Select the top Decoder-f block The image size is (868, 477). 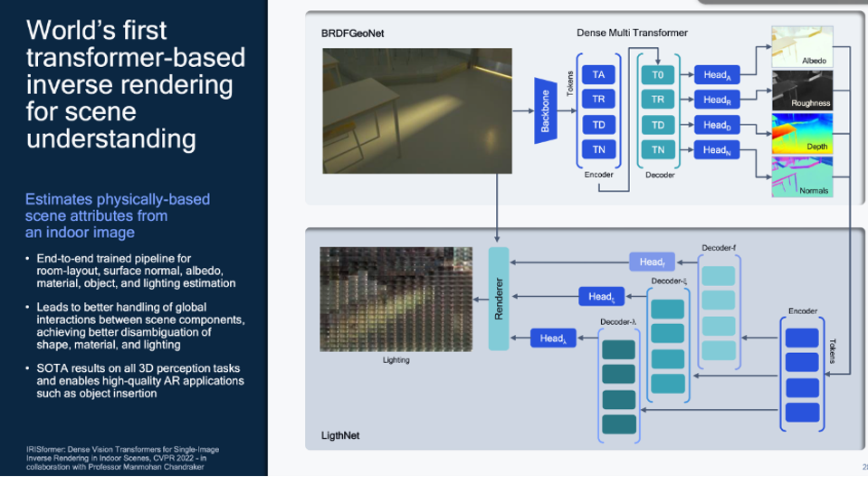719,276
